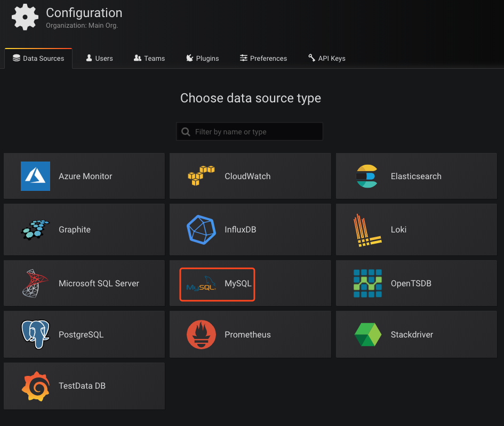Image resolution: width=504 pixels, height=426 pixels.
Task: Click the Azure Monitor logo icon
Action: pyautogui.click(x=35, y=176)
